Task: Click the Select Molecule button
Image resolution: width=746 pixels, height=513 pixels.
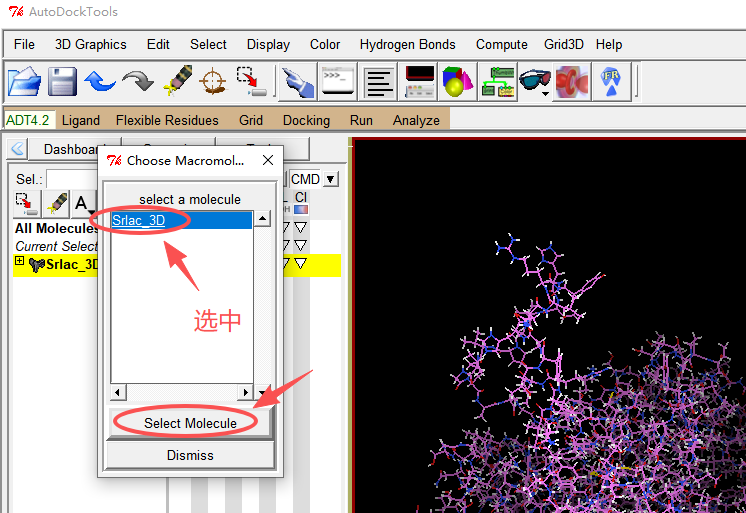Action: 190,423
